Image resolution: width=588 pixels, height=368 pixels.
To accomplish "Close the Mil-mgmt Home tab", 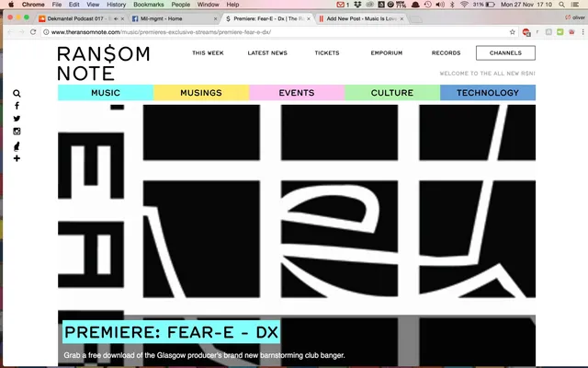I will click(216, 18).
